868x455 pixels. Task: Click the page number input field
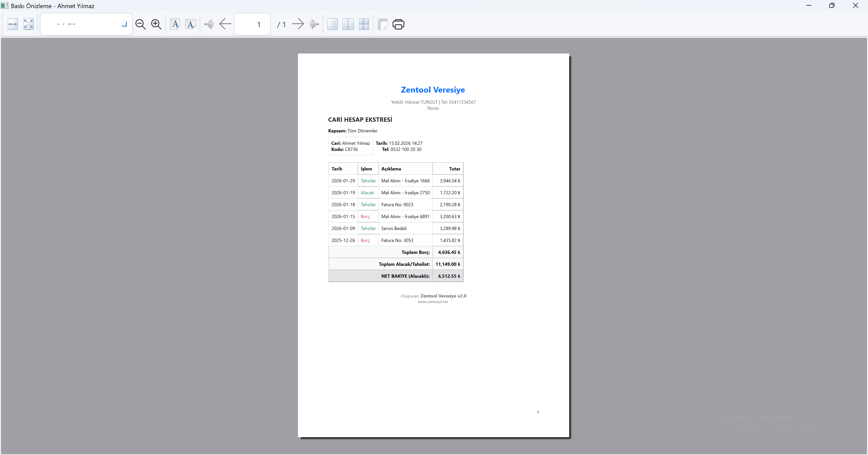(x=252, y=24)
